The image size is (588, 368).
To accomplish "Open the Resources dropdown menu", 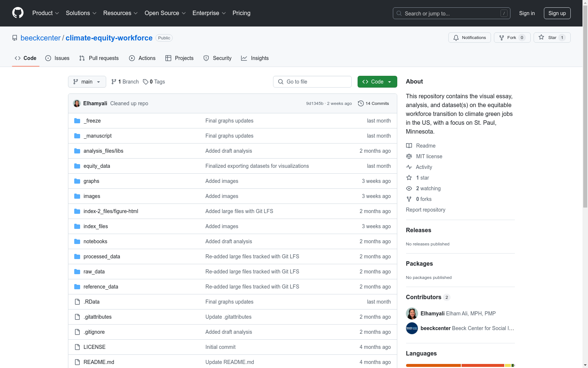I will (121, 13).
